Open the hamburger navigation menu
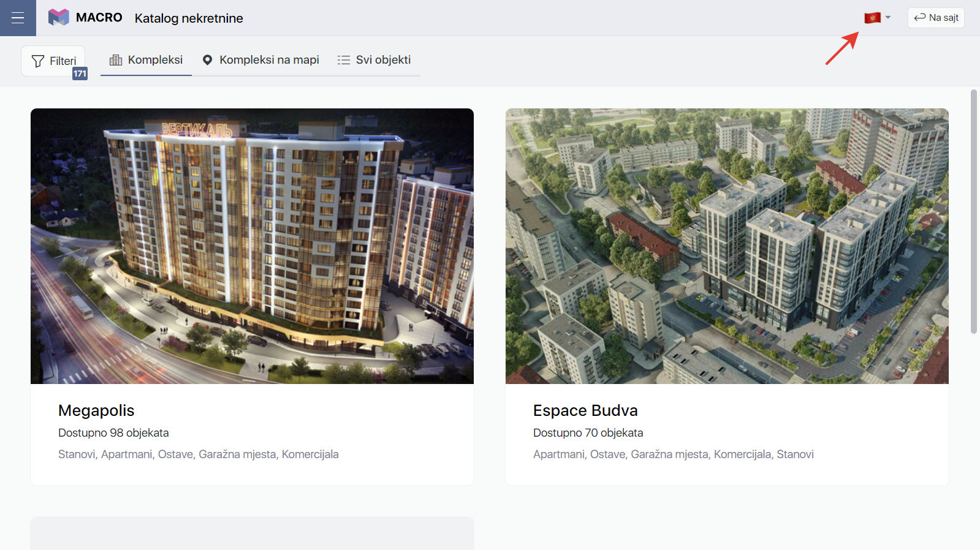Image resolution: width=980 pixels, height=550 pixels. pos(18,18)
